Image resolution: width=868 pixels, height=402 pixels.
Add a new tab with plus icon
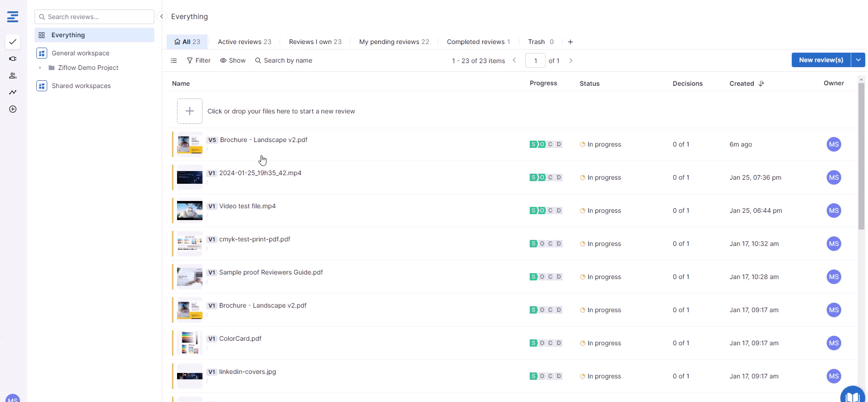coord(570,42)
